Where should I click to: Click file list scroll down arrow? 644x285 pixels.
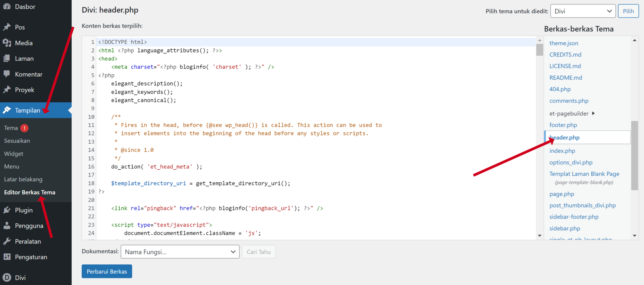[x=634, y=236]
